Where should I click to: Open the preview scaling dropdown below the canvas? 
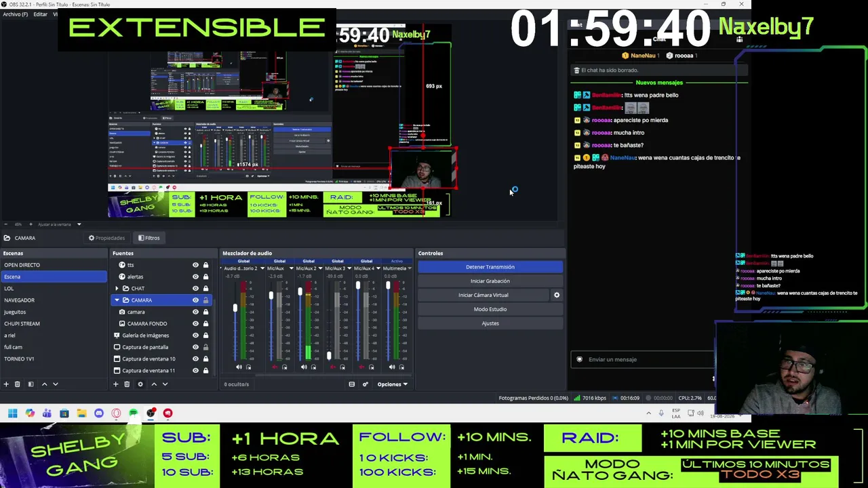(79, 224)
